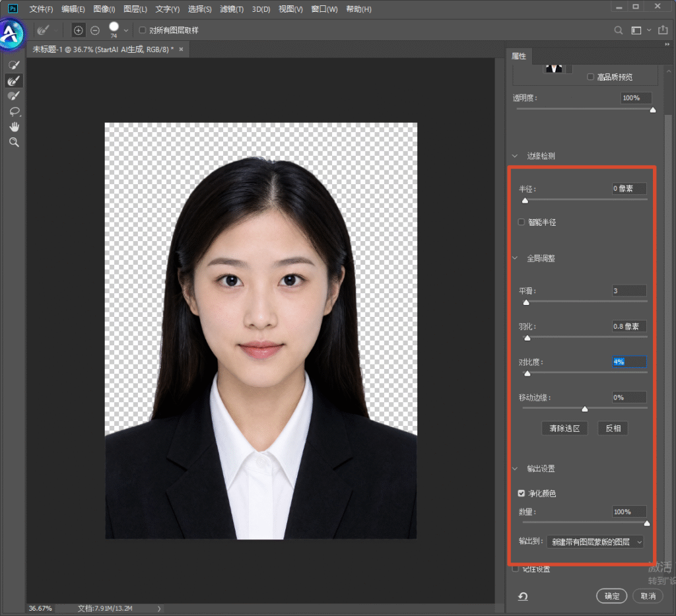Click the zoom level 36.67% field
The height and width of the screenshot is (616, 676).
tap(40, 608)
